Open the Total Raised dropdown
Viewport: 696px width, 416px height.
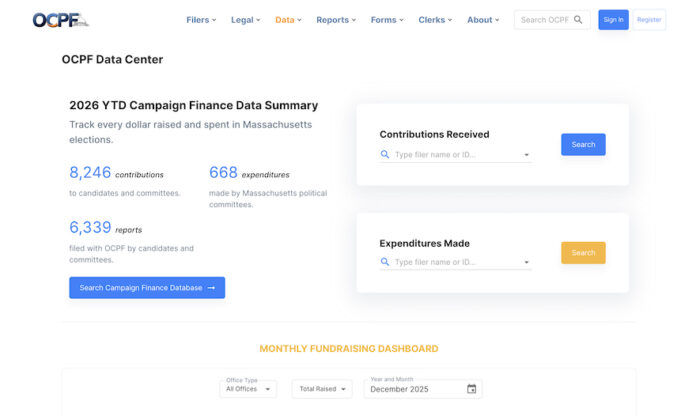point(321,388)
